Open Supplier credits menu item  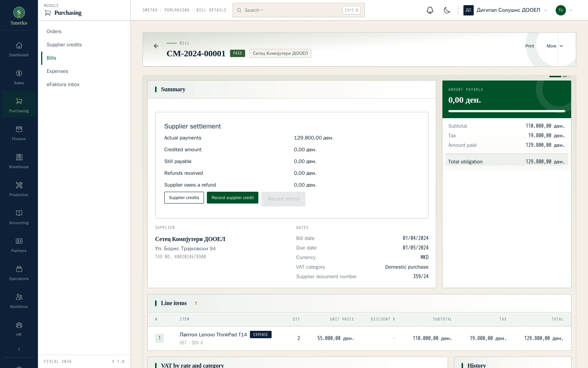(x=64, y=45)
